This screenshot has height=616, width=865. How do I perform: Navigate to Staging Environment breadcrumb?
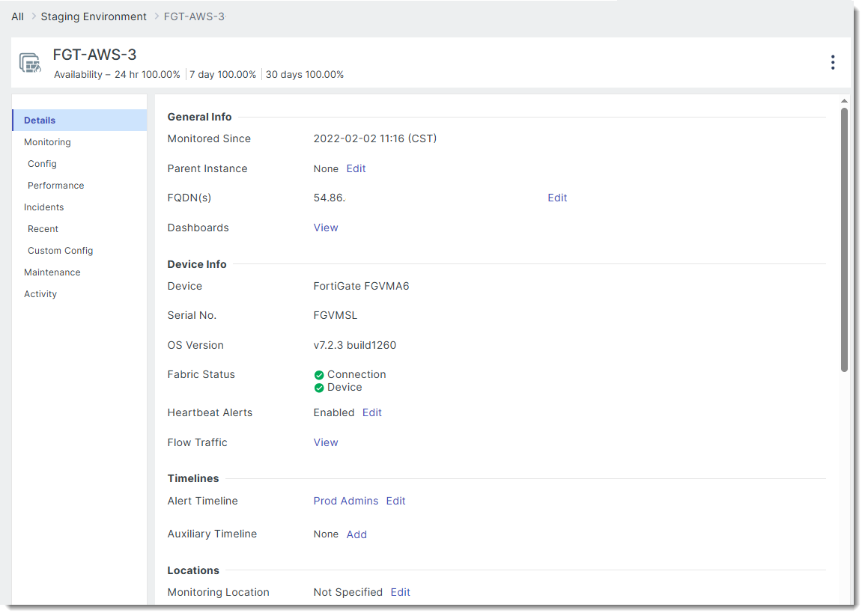pyautogui.click(x=94, y=16)
